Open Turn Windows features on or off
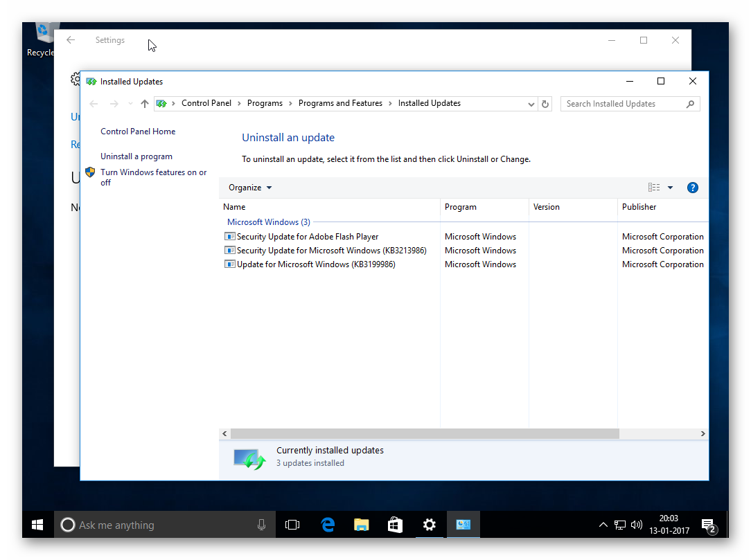The height and width of the screenshot is (560, 751). coord(154,177)
